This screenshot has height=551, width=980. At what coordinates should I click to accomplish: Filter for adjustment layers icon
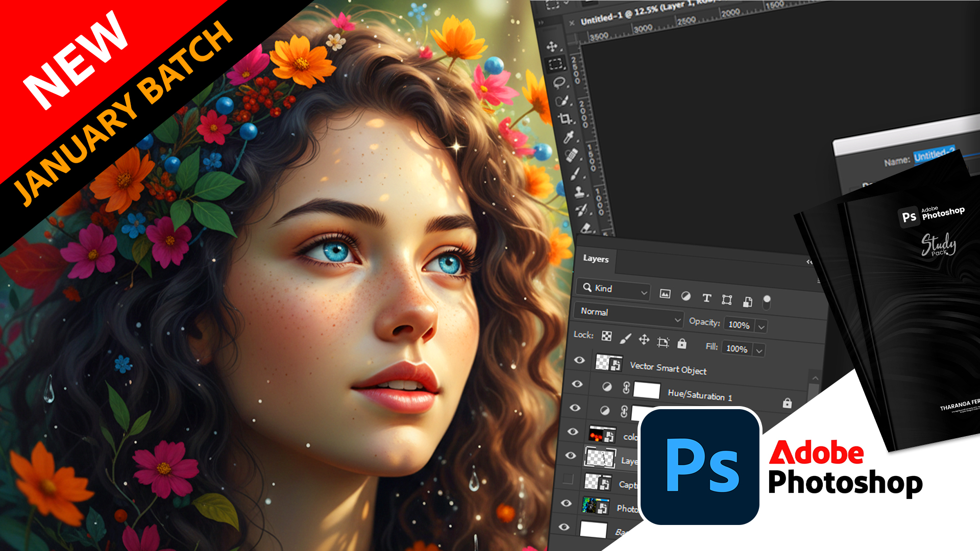686,296
